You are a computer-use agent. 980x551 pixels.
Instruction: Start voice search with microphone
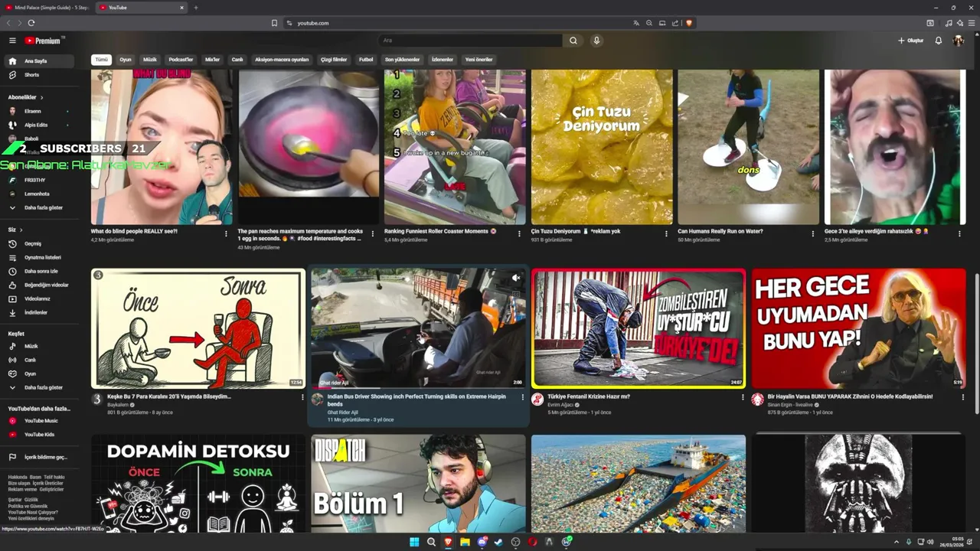pos(596,41)
